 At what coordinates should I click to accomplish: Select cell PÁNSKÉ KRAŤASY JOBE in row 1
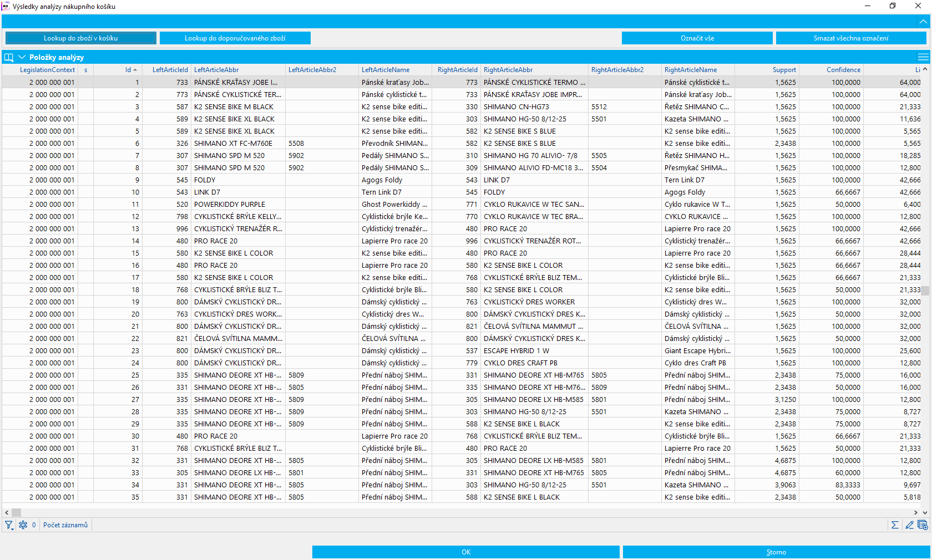(x=239, y=82)
